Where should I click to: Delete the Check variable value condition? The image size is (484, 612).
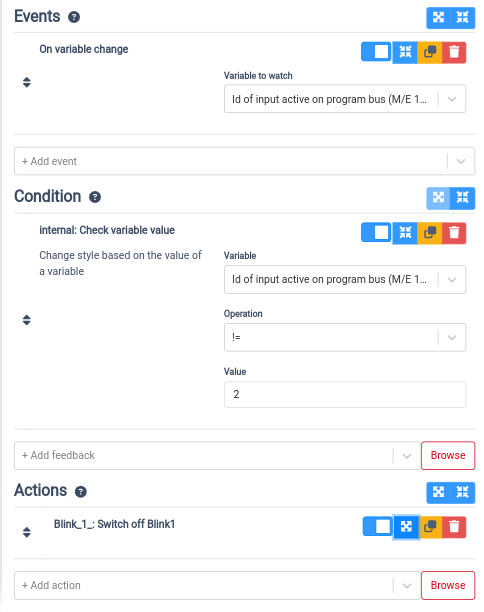click(454, 233)
